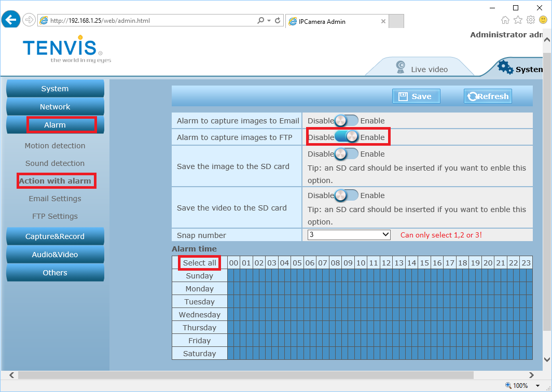Enable Save the image to SD card
Screen dimensions: 552x392
point(346,154)
